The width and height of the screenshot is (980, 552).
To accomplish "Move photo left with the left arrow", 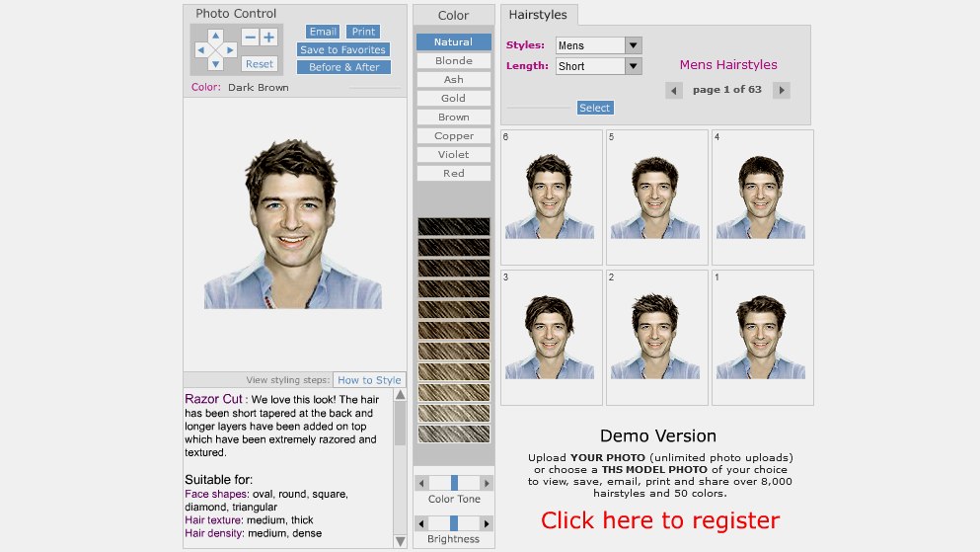I will pos(201,49).
